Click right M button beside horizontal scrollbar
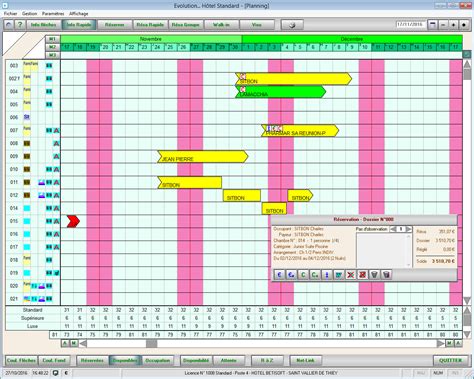The width and height of the screenshot is (474, 379). click(x=449, y=343)
